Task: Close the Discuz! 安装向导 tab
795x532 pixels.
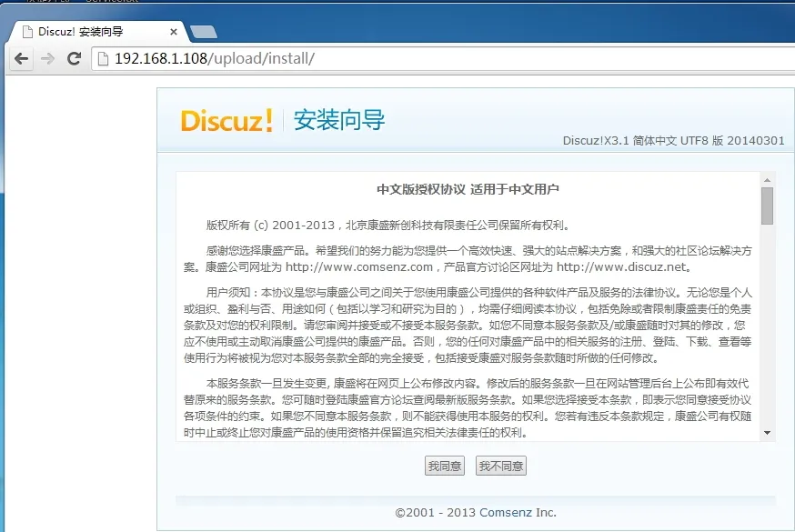Action: coord(174,32)
